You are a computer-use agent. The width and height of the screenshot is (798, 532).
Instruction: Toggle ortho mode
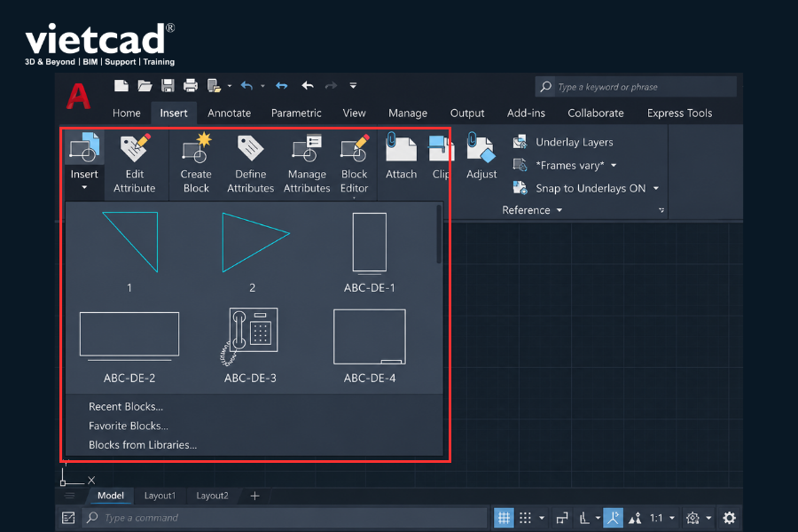(562, 518)
